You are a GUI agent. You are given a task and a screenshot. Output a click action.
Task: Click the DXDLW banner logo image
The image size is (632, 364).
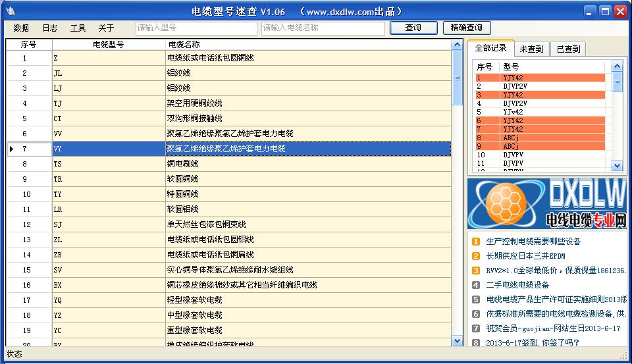coord(546,203)
